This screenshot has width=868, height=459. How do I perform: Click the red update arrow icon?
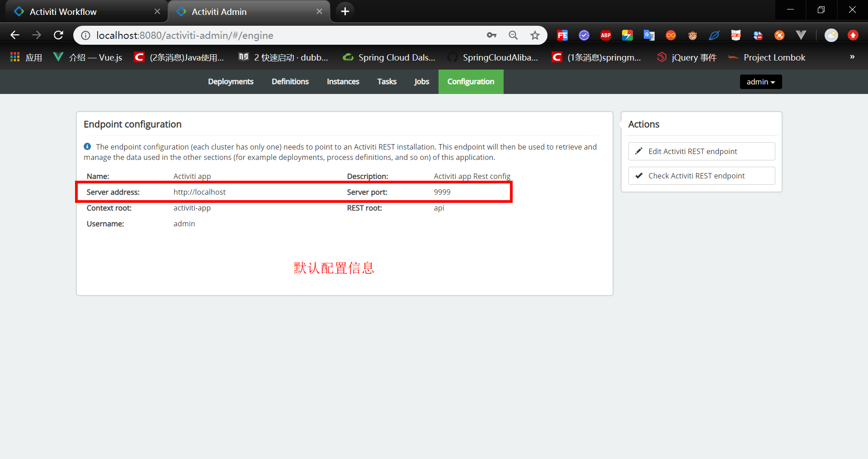tap(853, 35)
